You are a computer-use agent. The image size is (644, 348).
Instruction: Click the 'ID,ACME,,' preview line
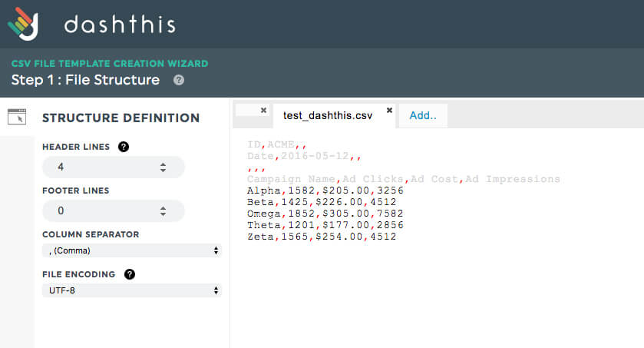276,144
